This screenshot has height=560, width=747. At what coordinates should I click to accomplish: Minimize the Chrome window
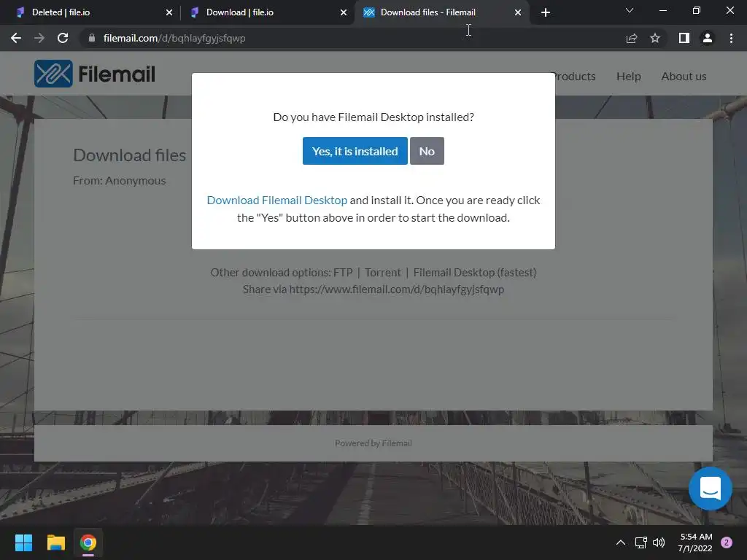(x=662, y=10)
